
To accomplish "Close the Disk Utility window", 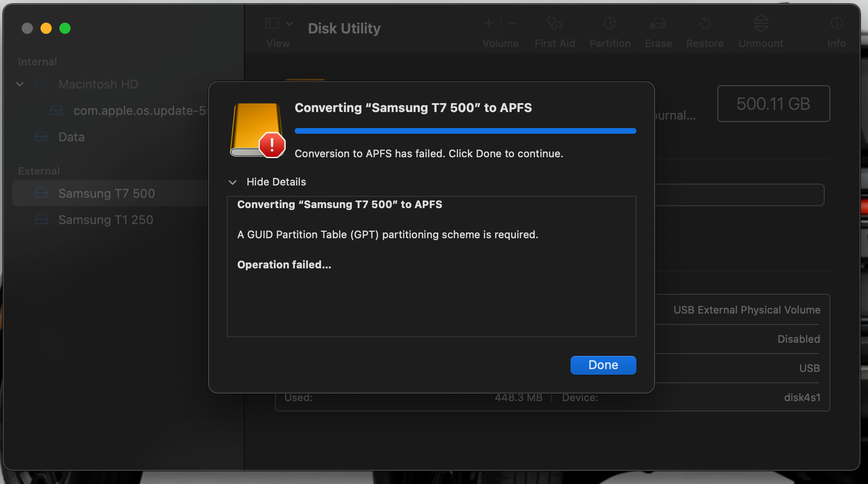I will pos(27,28).
